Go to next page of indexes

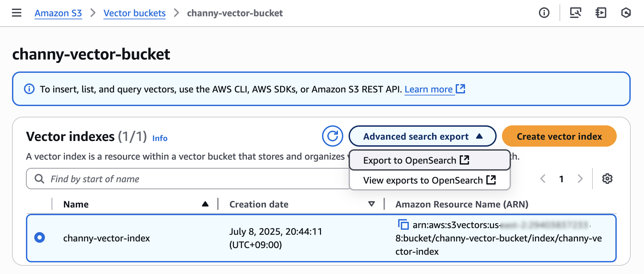tap(580, 179)
